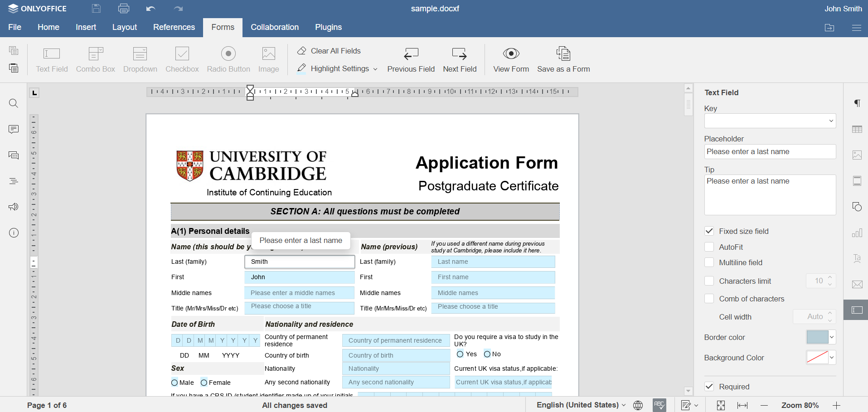This screenshot has width=868, height=412.
Task: Expand the Key dropdown
Action: [x=831, y=121]
